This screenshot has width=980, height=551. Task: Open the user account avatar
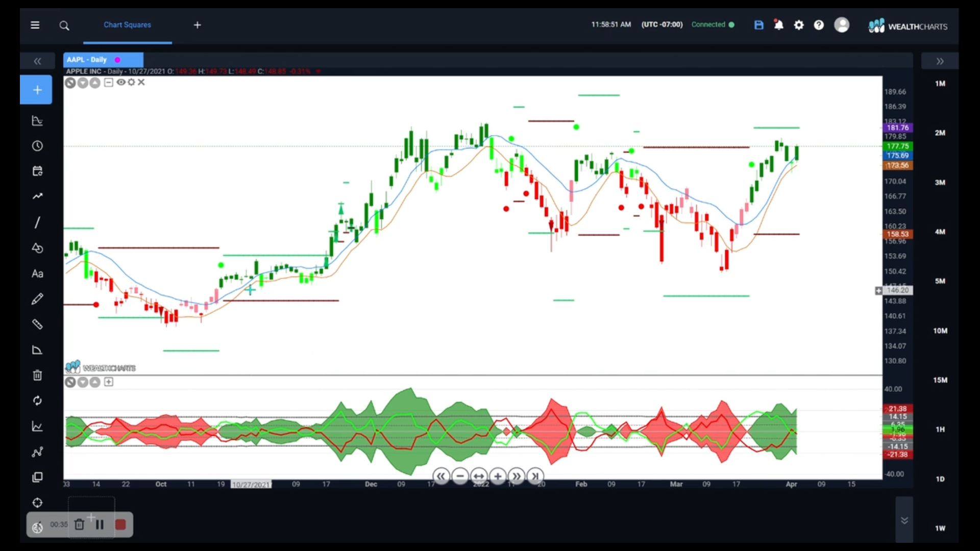(841, 25)
